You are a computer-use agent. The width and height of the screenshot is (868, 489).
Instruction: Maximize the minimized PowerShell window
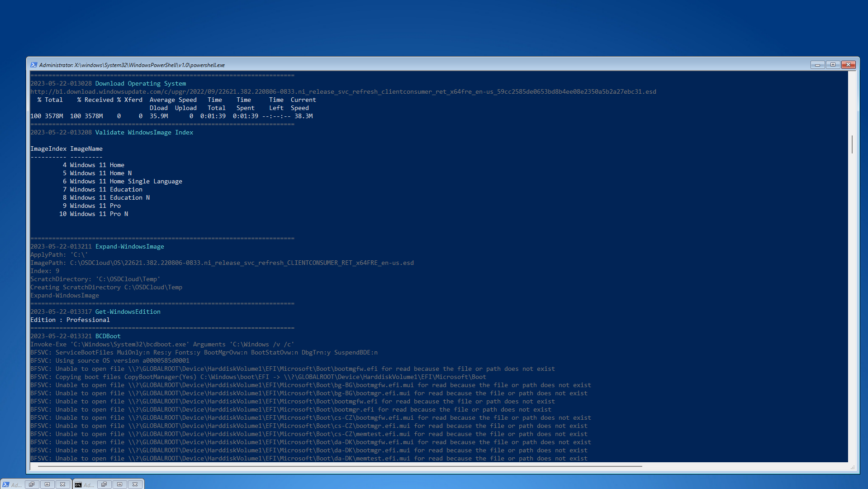click(47, 484)
